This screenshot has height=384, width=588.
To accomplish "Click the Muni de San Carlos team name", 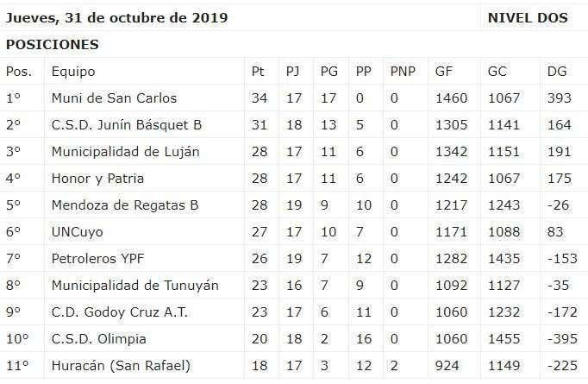I will pos(114,98).
